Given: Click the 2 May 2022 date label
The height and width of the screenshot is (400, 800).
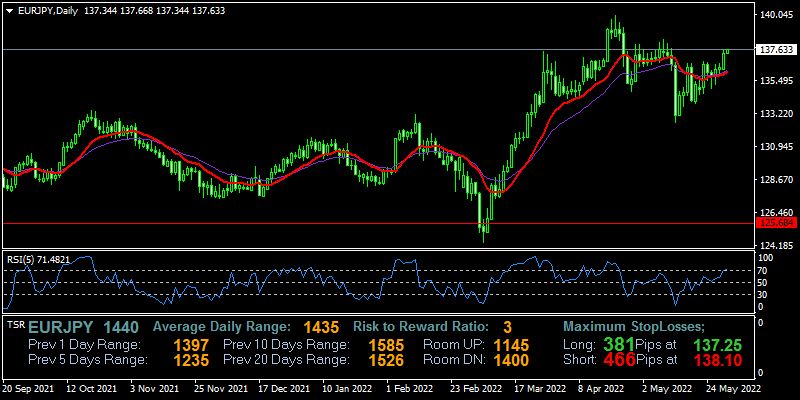Looking at the screenshot, I should (669, 389).
